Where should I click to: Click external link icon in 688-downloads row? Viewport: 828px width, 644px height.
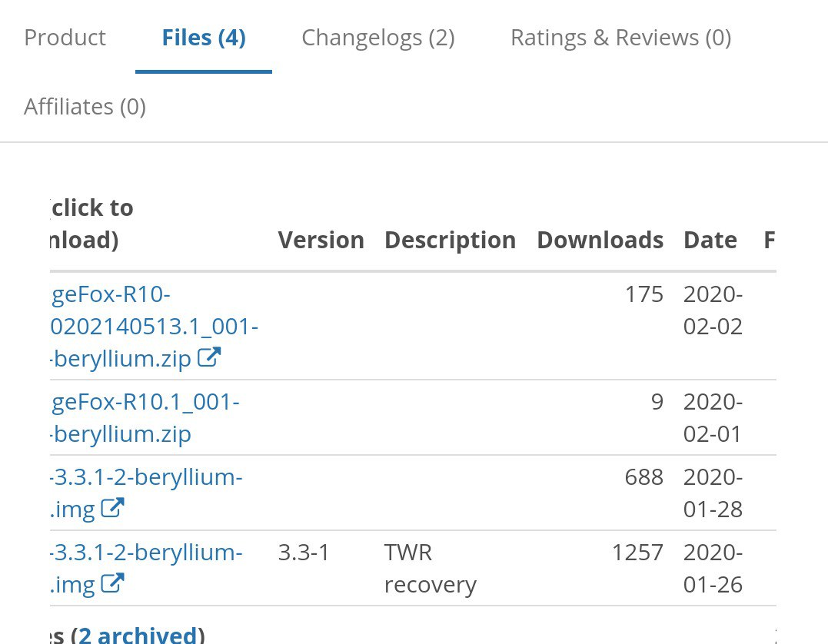pos(112,508)
